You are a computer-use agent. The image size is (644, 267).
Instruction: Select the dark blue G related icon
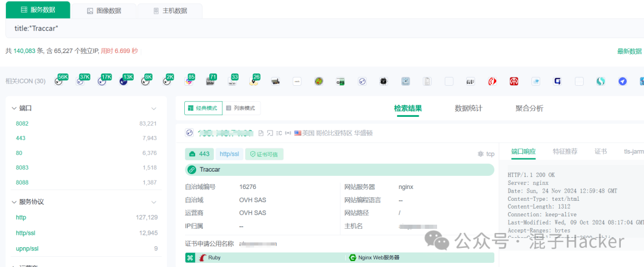[558, 82]
